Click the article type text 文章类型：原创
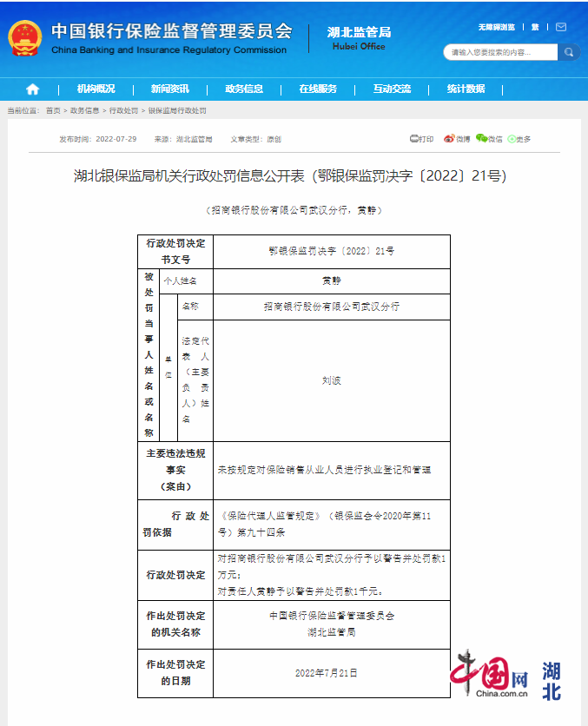 [255, 139]
